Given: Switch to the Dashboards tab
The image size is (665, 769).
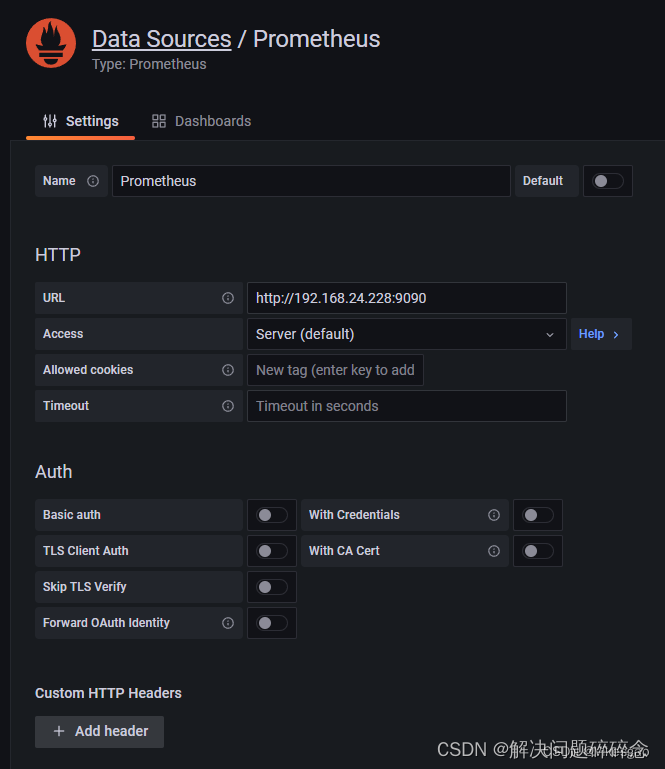Looking at the screenshot, I should click(201, 121).
